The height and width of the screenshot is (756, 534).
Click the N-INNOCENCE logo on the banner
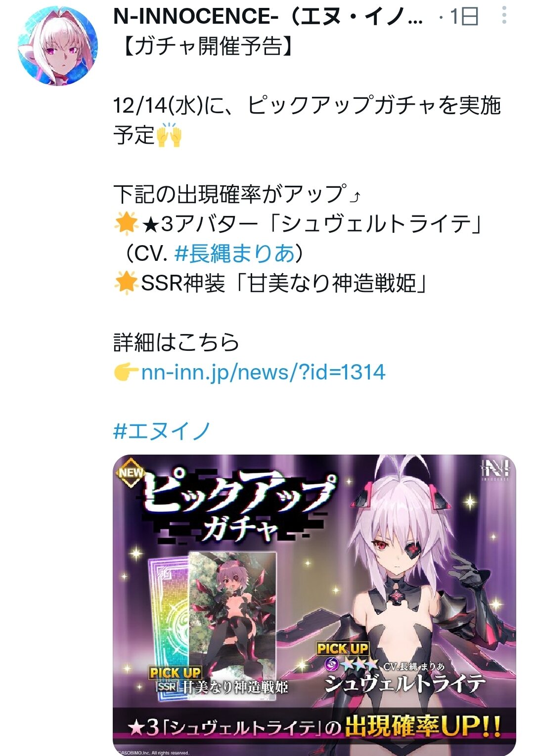[x=495, y=470]
